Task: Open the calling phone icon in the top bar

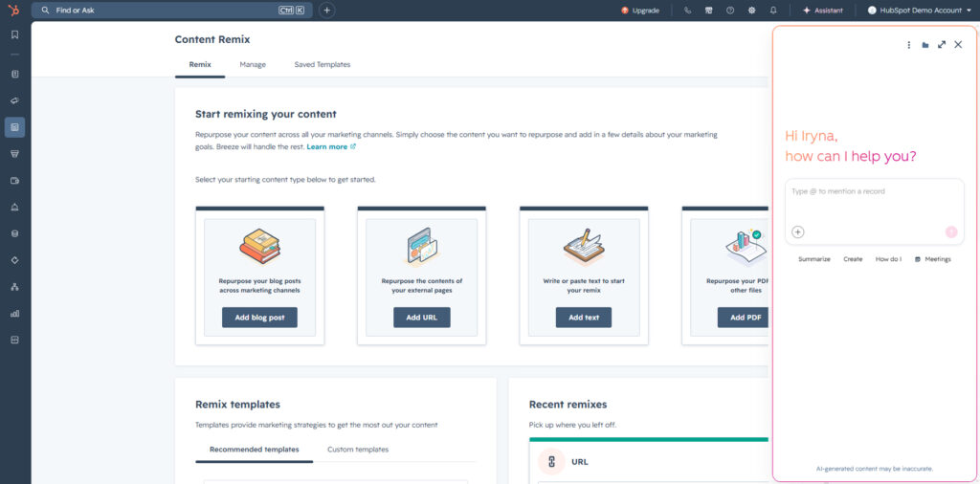Action: click(x=687, y=10)
